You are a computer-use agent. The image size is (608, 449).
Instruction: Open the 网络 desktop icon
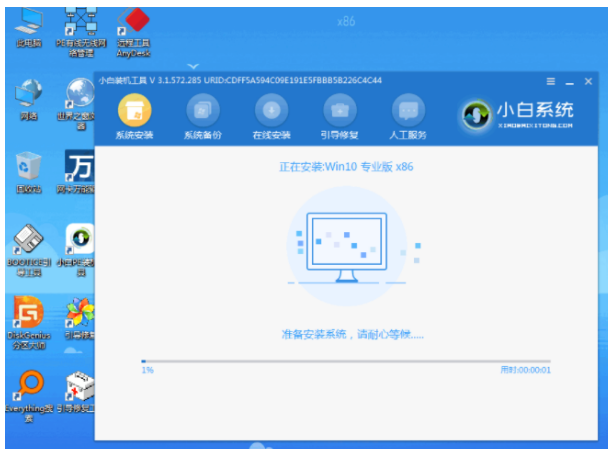28,99
